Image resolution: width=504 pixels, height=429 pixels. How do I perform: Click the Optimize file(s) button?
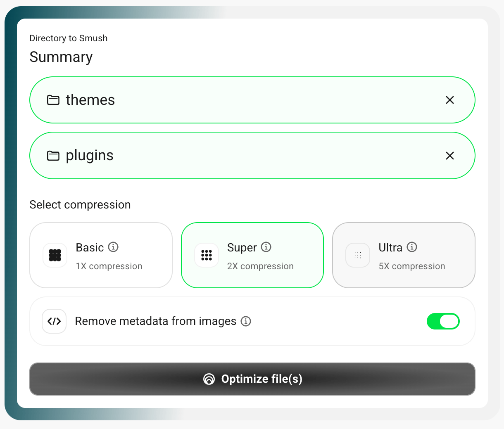(252, 379)
